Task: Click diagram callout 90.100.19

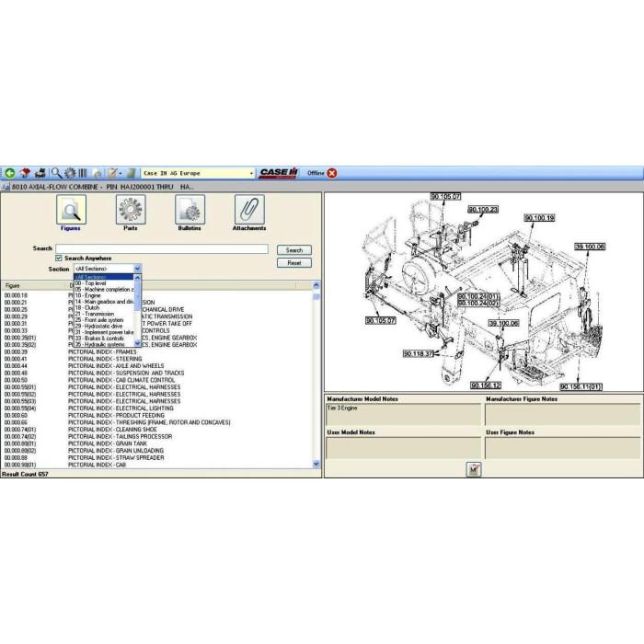Action: [x=539, y=218]
